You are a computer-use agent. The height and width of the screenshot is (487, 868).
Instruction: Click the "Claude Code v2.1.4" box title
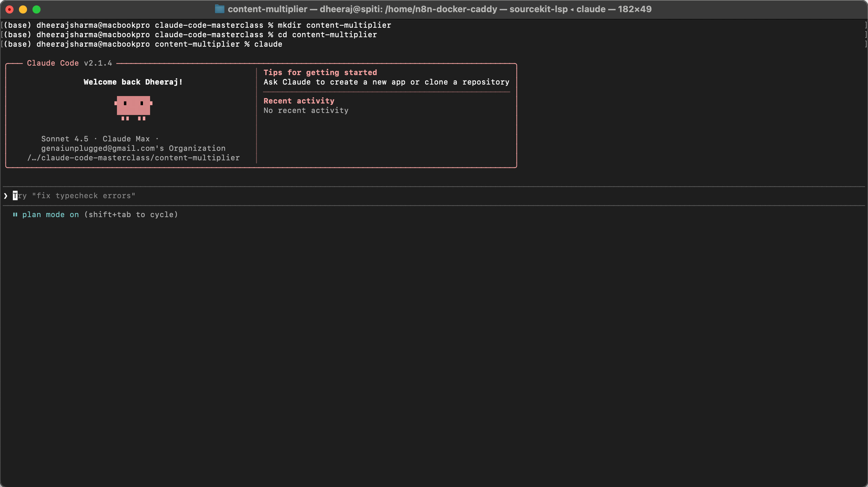(x=69, y=63)
